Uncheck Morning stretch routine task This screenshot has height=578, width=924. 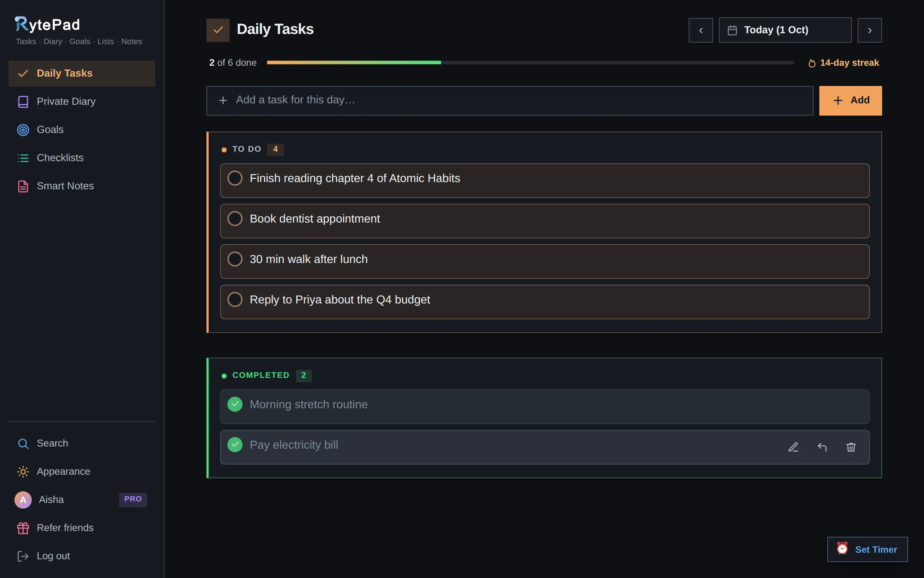[x=235, y=405]
